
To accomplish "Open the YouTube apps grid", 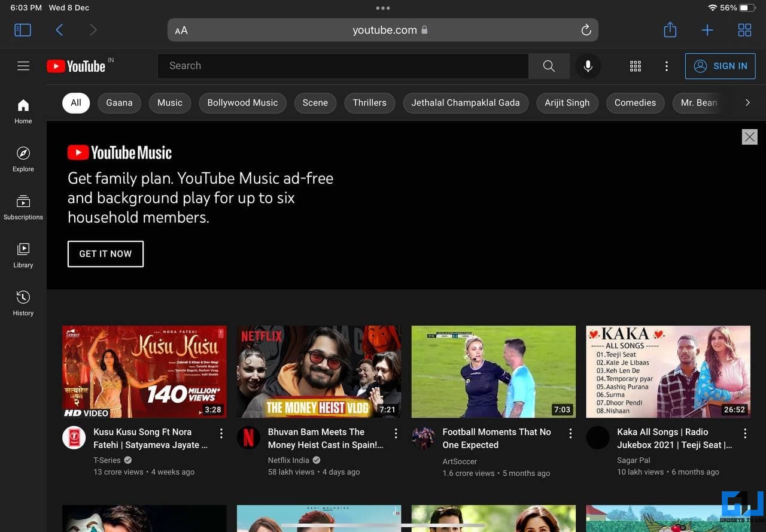I will click(x=636, y=66).
